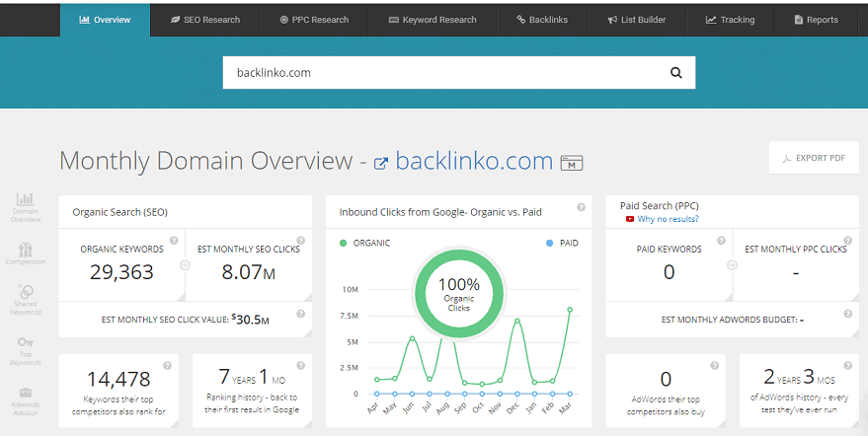Click help icon for Inbound Clicks chart
This screenshot has width=868, height=436.
581,207
